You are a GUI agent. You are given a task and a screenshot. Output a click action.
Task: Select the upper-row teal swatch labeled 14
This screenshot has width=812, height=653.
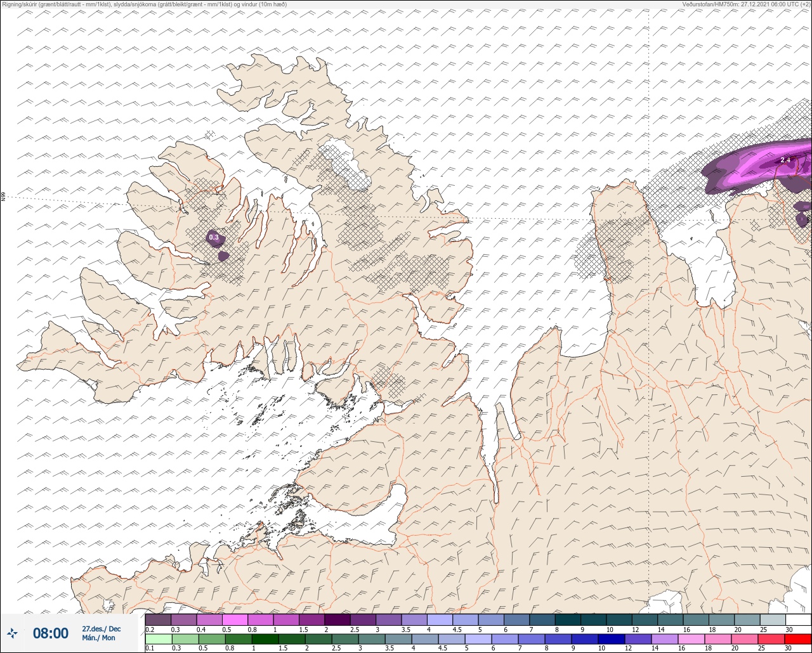(670, 619)
